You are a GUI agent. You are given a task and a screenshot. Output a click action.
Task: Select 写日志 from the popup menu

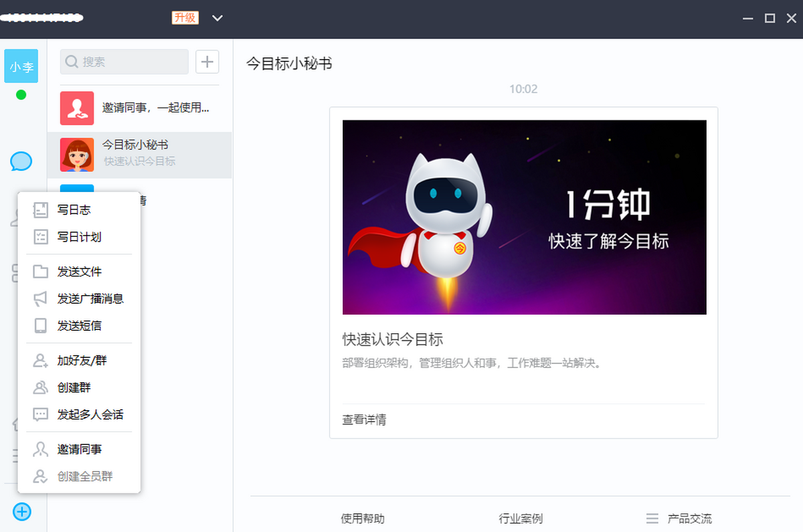[x=74, y=210]
